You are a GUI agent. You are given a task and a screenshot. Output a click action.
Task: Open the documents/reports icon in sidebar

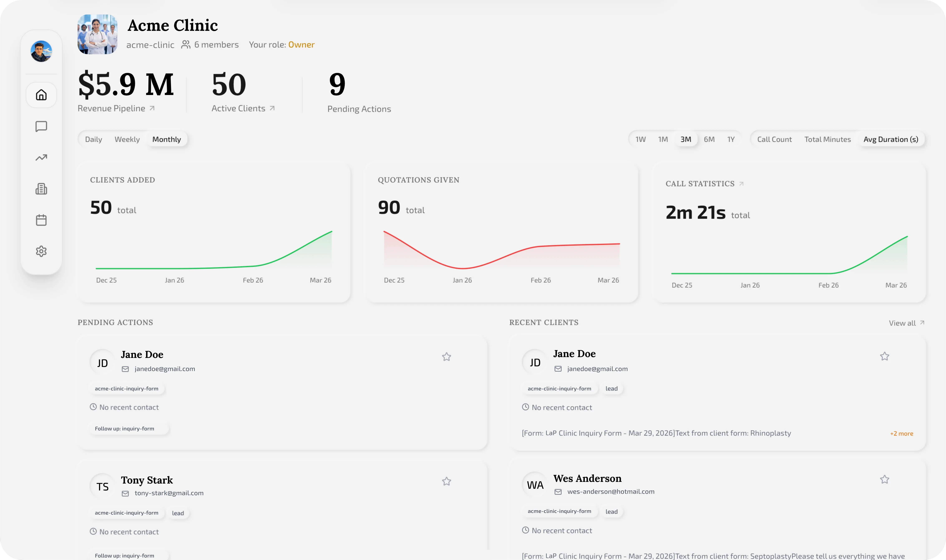tap(41, 189)
